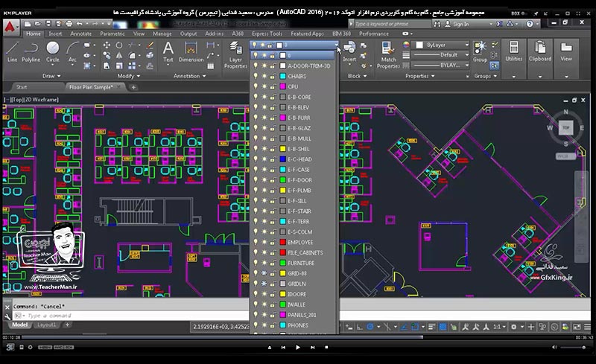Expand the Draw panel
Screen dimensions: 596x364
pyautogui.click(x=51, y=76)
